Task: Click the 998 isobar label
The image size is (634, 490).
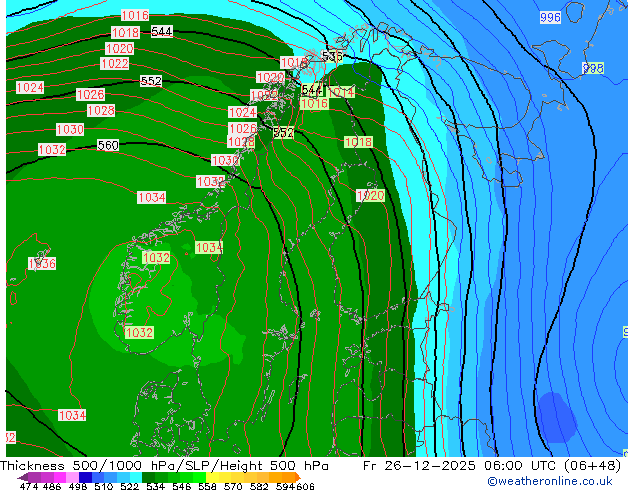Action: pos(593,68)
